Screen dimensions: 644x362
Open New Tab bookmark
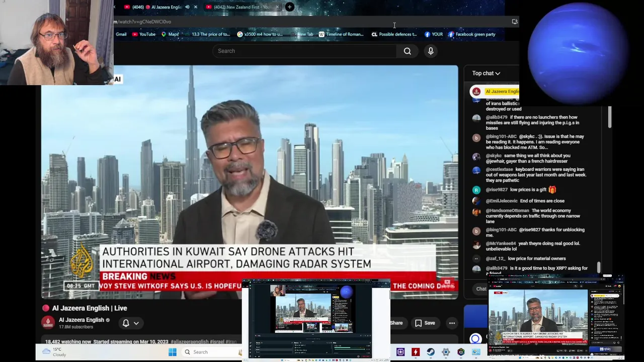pos(305,34)
